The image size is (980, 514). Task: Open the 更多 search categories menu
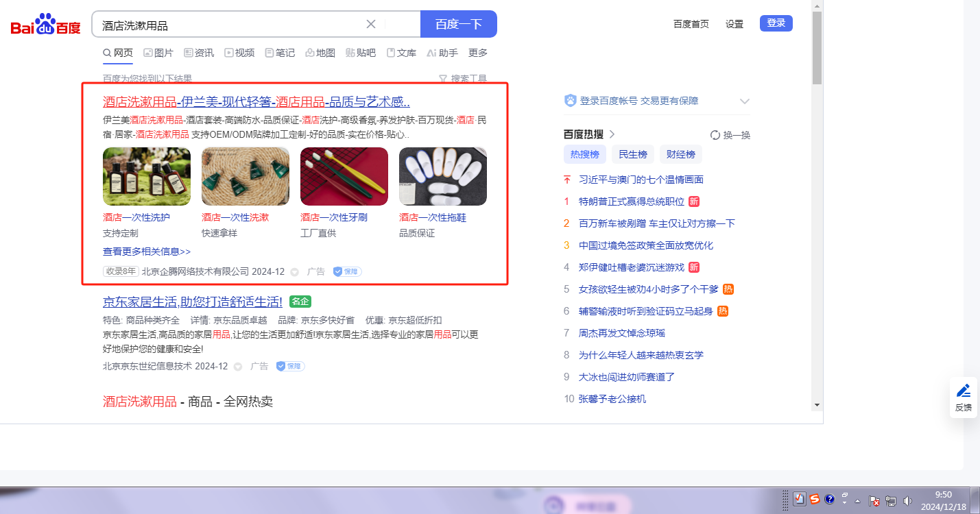coord(478,53)
